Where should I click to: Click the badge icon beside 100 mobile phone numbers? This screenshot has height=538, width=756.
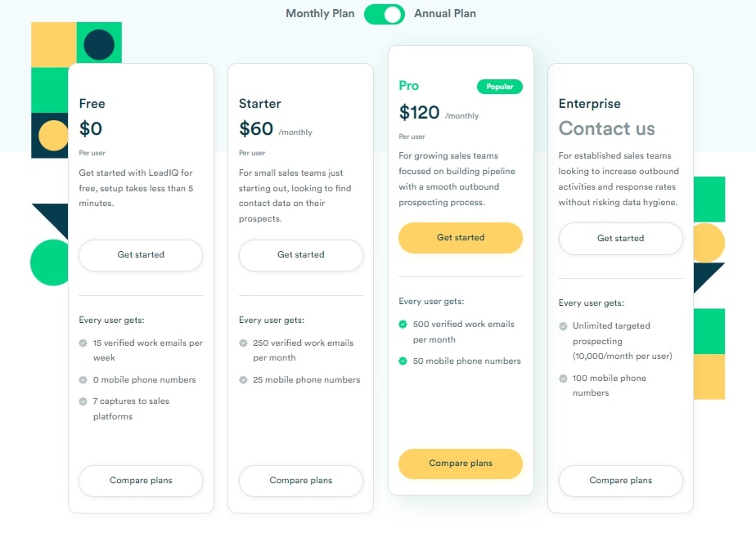pos(563,378)
